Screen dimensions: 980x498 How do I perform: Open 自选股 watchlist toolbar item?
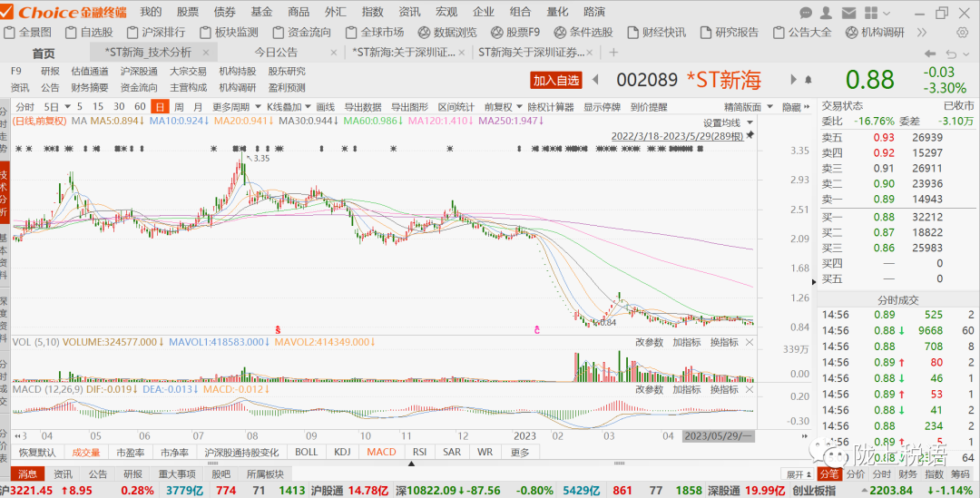tap(89, 32)
